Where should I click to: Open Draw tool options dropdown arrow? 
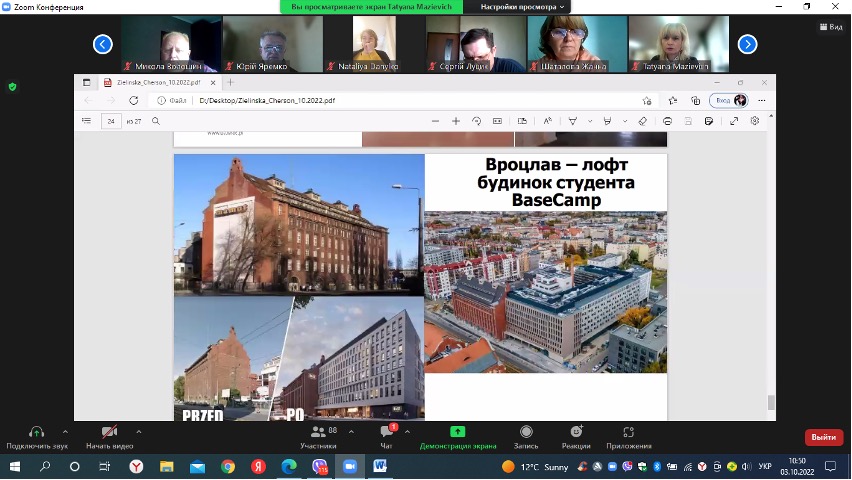(x=590, y=121)
